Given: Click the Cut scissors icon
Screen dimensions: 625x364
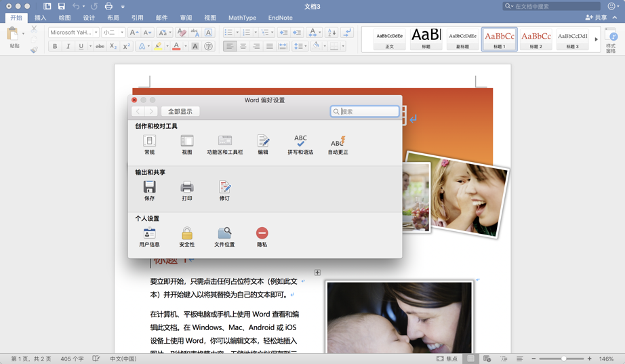Looking at the screenshot, I should [35, 28].
